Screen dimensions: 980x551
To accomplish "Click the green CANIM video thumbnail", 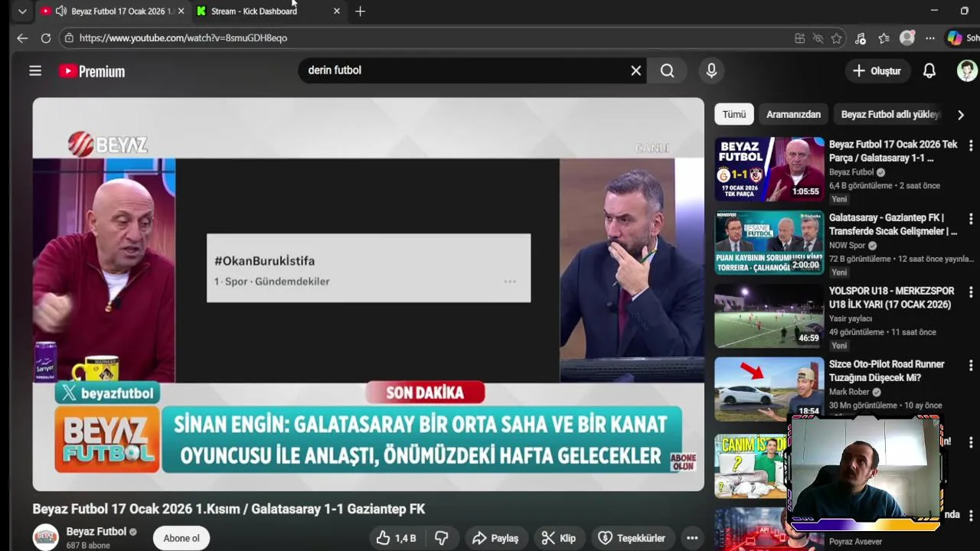I will point(752,465).
